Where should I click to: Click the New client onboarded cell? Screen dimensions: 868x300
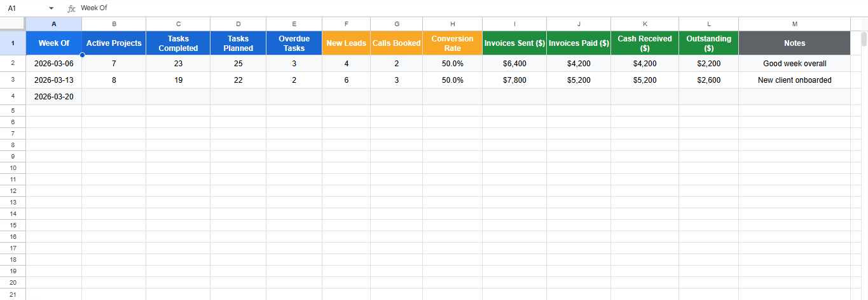tap(794, 80)
